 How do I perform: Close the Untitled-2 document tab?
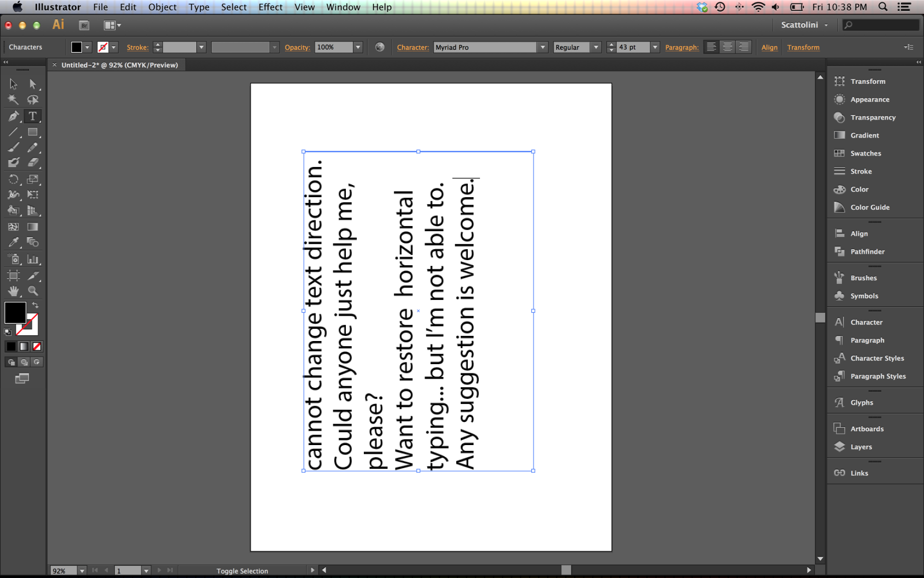click(55, 65)
